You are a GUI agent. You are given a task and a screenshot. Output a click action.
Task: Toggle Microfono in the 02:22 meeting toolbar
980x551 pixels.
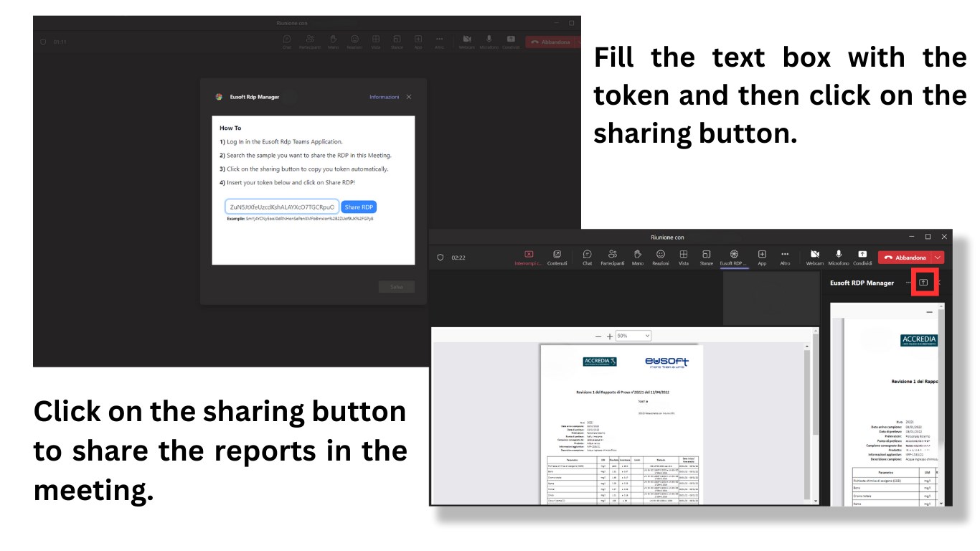[838, 258]
